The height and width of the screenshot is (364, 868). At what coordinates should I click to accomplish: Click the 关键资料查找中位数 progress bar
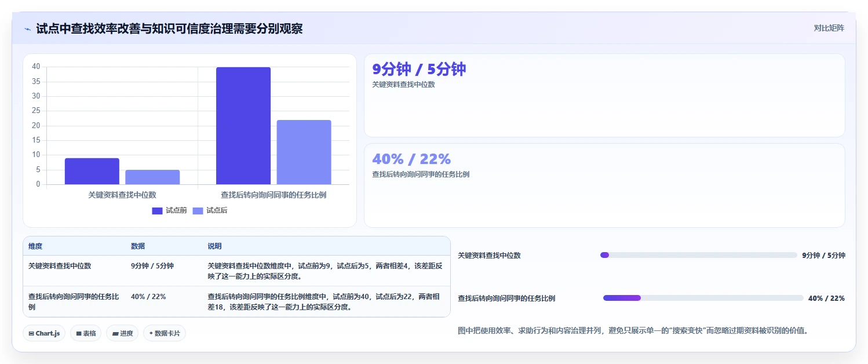pos(699,255)
